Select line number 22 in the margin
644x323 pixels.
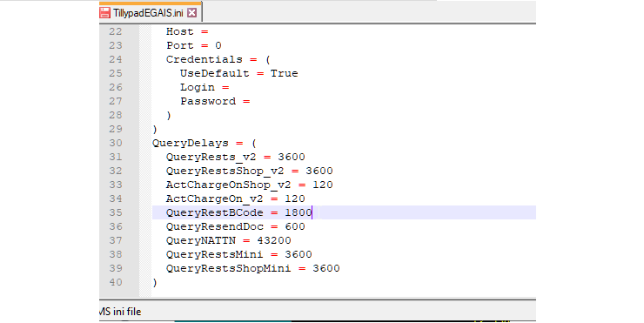pos(116,31)
